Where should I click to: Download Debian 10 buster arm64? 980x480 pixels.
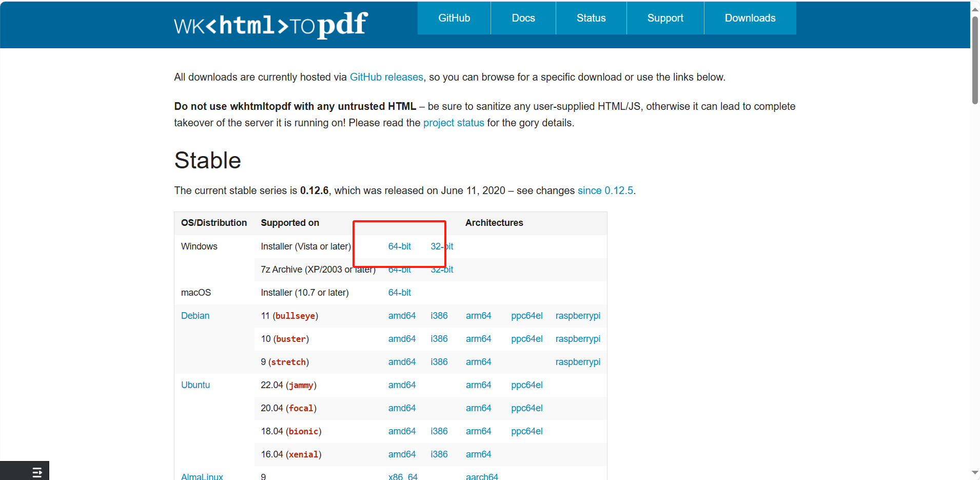click(478, 339)
